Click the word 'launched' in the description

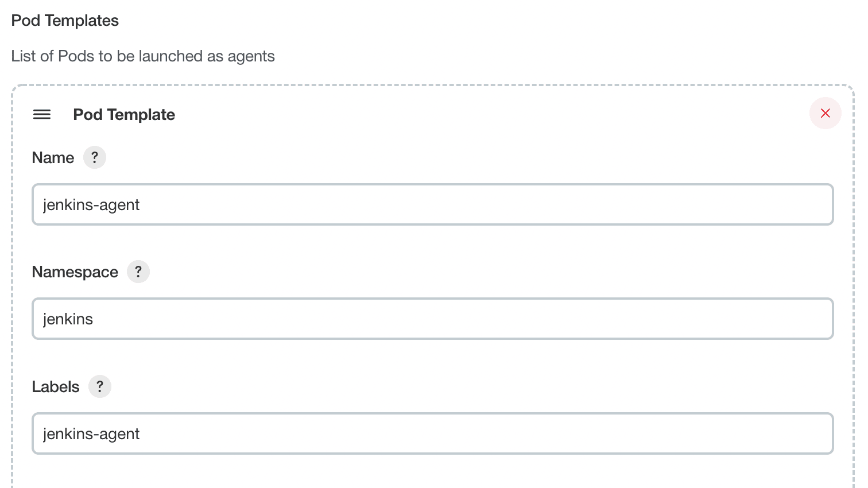pos(170,56)
